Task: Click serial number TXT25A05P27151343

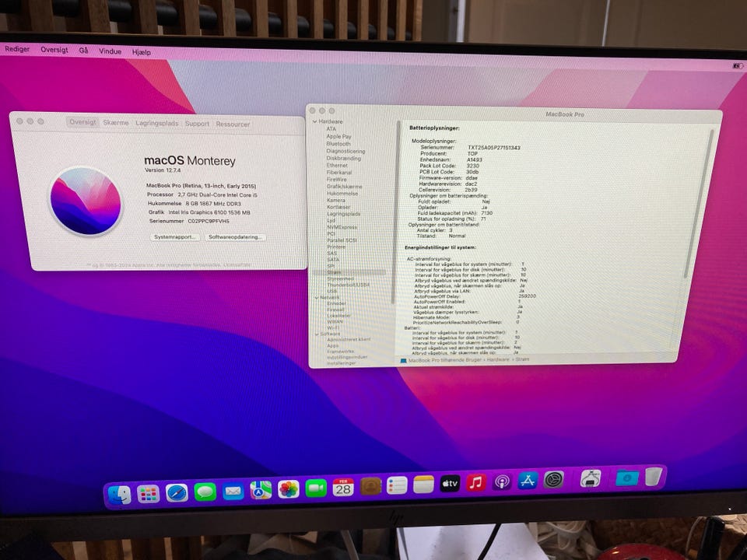Action: pos(493,148)
